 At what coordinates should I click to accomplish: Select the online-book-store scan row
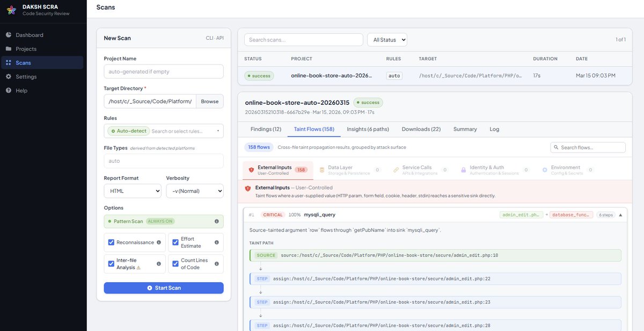435,76
